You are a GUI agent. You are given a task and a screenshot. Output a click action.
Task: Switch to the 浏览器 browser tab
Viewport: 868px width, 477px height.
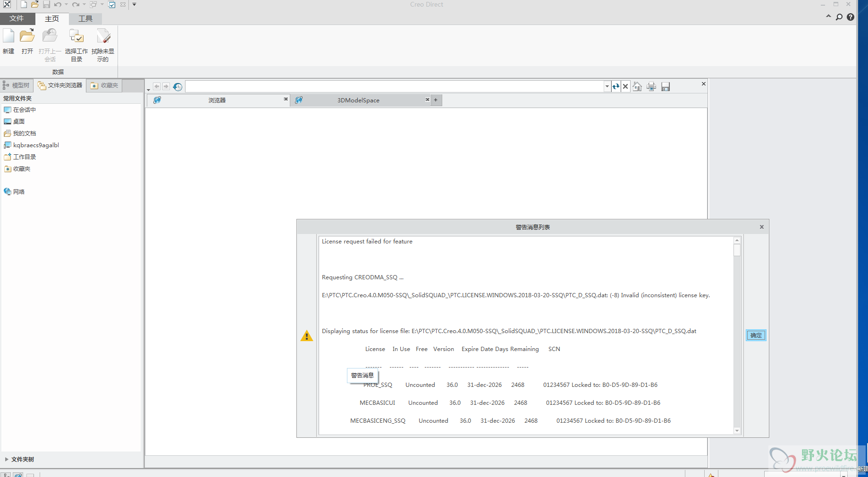pyautogui.click(x=217, y=100)
